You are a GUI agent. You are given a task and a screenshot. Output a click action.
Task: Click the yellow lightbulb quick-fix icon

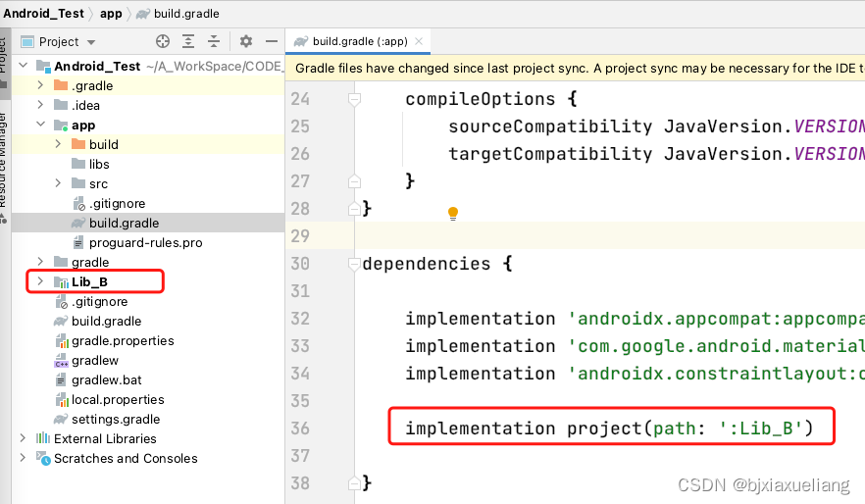tap(453, 214)
